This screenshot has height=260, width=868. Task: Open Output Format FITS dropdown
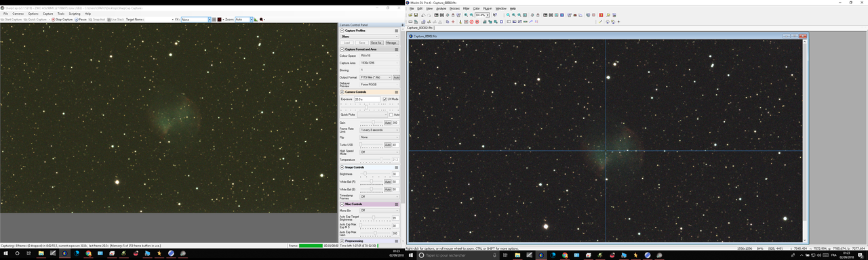[x=376, y=77]
